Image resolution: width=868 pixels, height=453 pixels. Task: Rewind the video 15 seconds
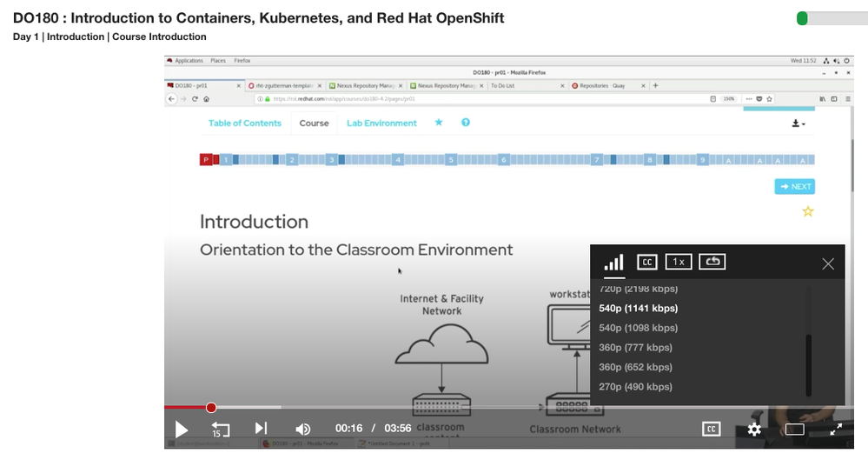[x=221, y=430]
